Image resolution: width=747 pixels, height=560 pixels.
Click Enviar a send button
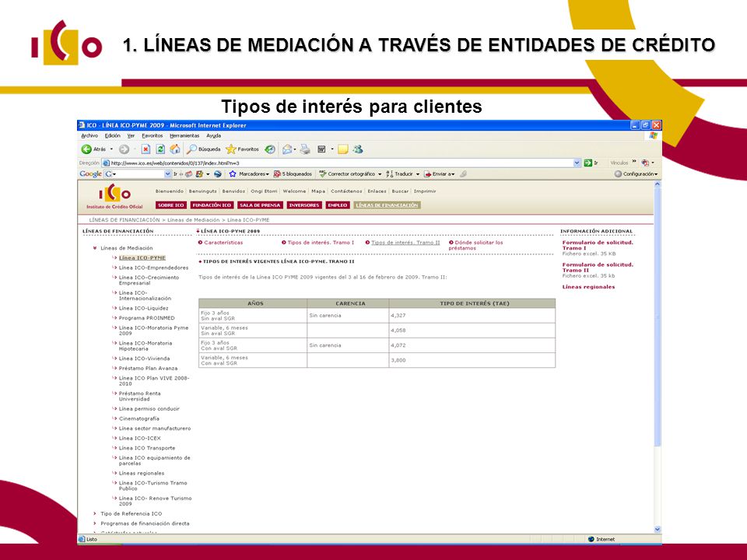pos(439,173)
